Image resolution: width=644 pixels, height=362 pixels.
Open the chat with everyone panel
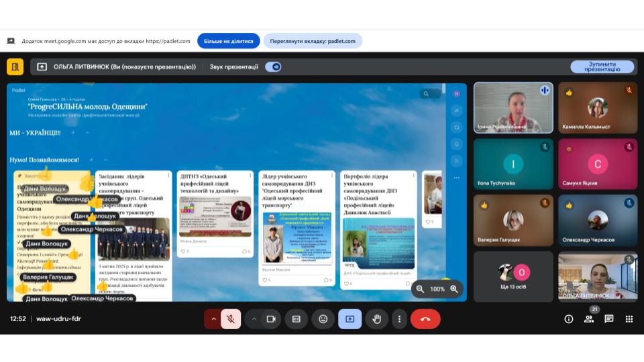[x=609, y=319]
